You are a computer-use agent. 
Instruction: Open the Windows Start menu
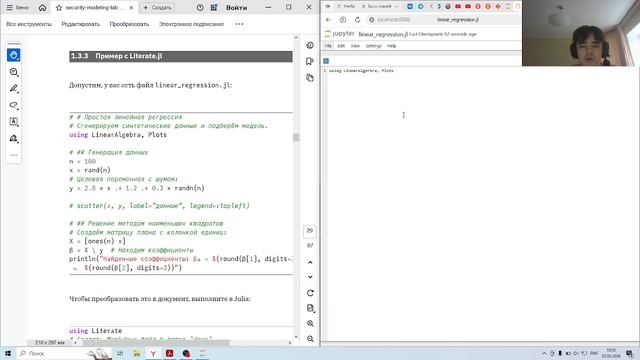[8, 353]
